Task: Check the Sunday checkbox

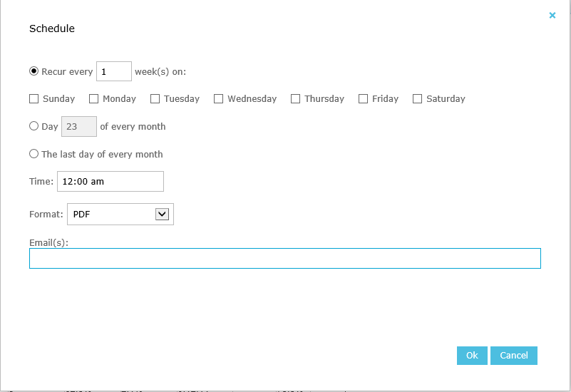Action: [x=34, y=99]
